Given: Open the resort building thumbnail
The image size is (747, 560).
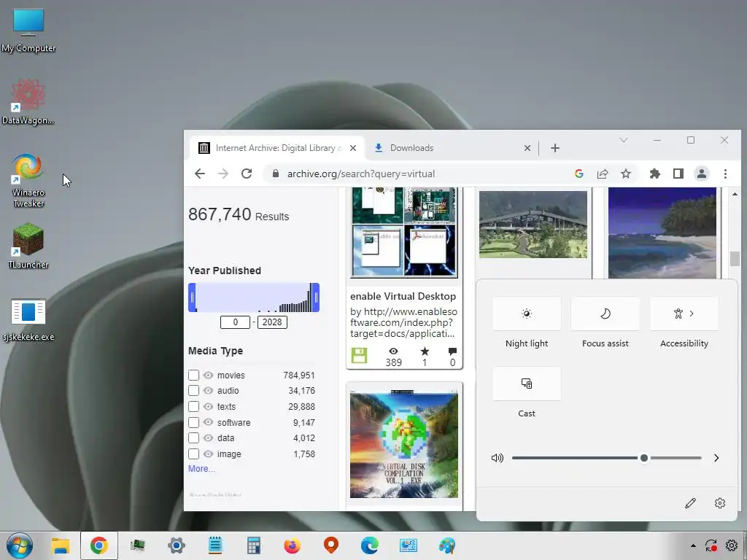Looking at the screenshot, I should (533, 225).
